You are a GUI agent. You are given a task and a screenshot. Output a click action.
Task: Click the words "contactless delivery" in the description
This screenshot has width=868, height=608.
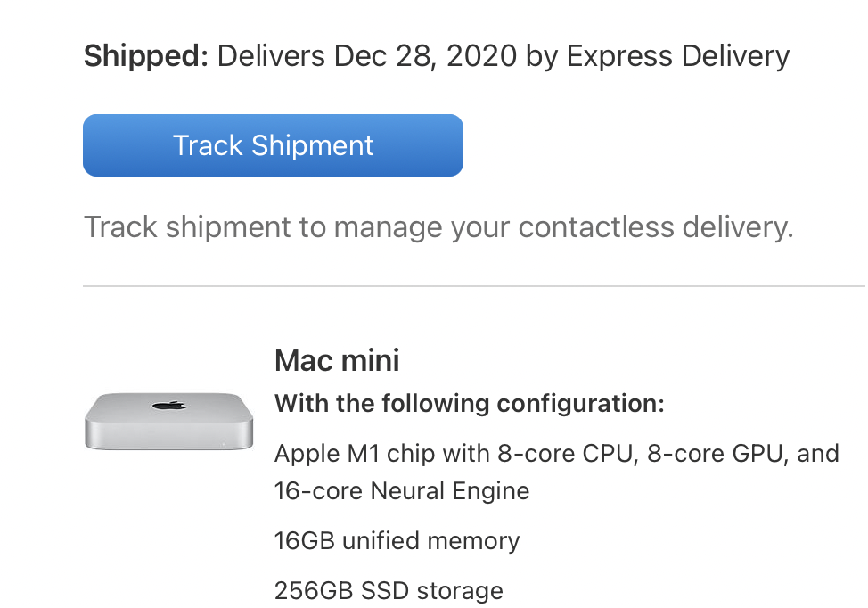click(x=655, y=227)
